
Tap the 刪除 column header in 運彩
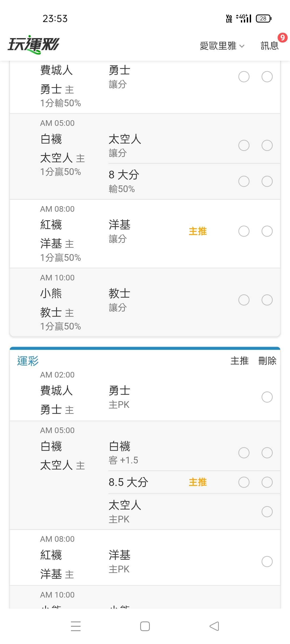click(267, 361)
